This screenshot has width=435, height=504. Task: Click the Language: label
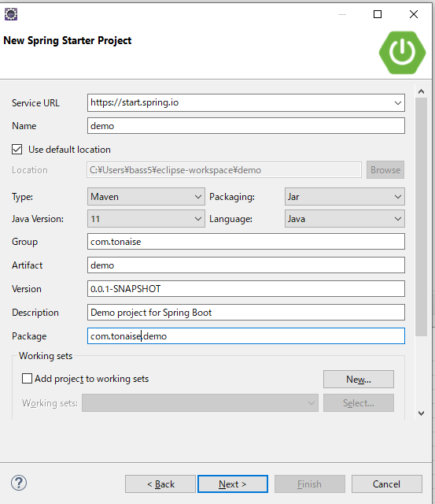click(230, 219)
